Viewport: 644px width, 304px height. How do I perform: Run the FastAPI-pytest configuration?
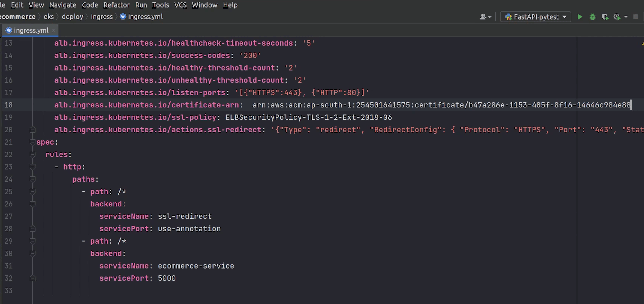[580, 17]
